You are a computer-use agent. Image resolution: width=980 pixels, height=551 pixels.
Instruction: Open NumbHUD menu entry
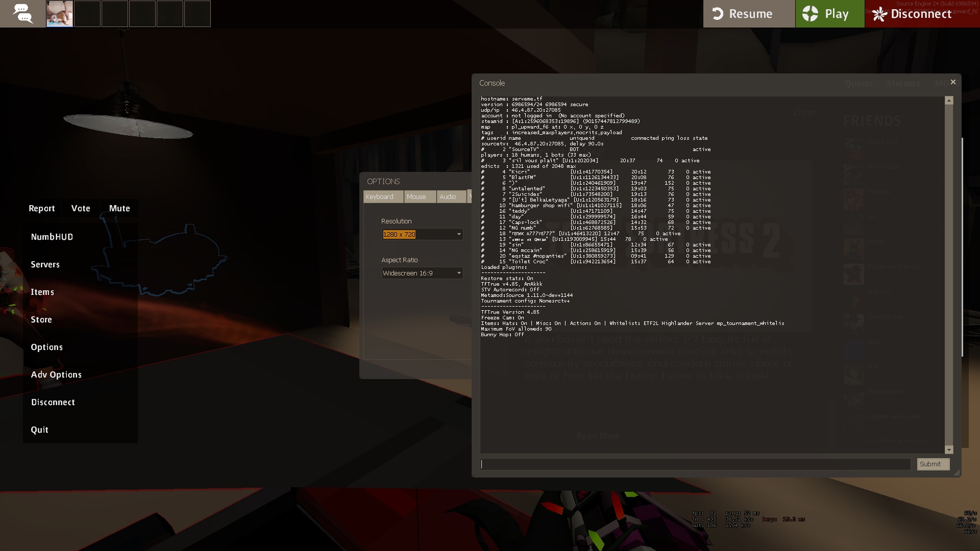(x=52, y=237)
